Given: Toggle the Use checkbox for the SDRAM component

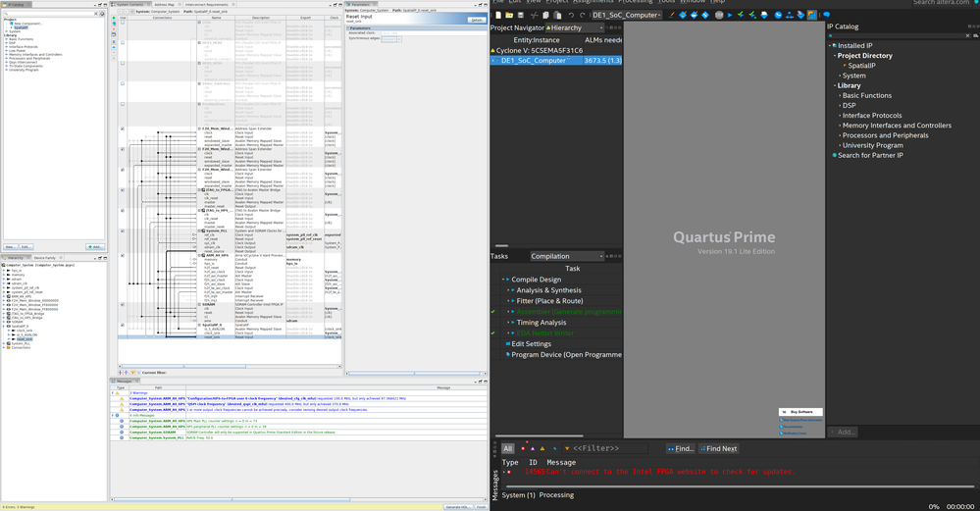Looking at the screenshot, I should [123, 305].
